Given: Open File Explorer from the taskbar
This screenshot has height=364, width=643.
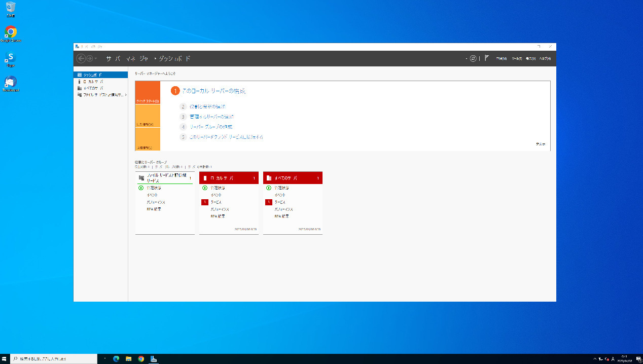Looking at the screenshot, I should pyautogui.click(x=128, y=359).
